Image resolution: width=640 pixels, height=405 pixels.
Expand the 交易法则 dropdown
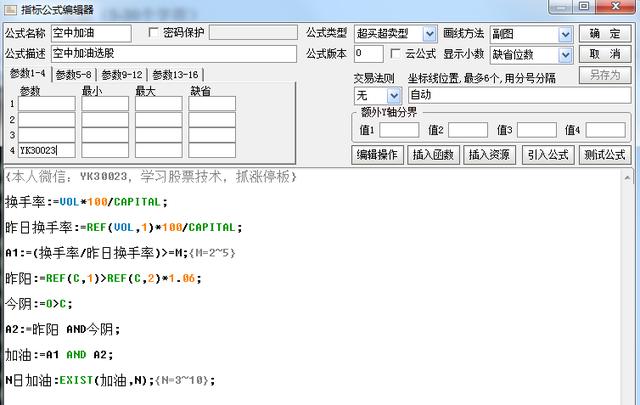click(396, 95)
